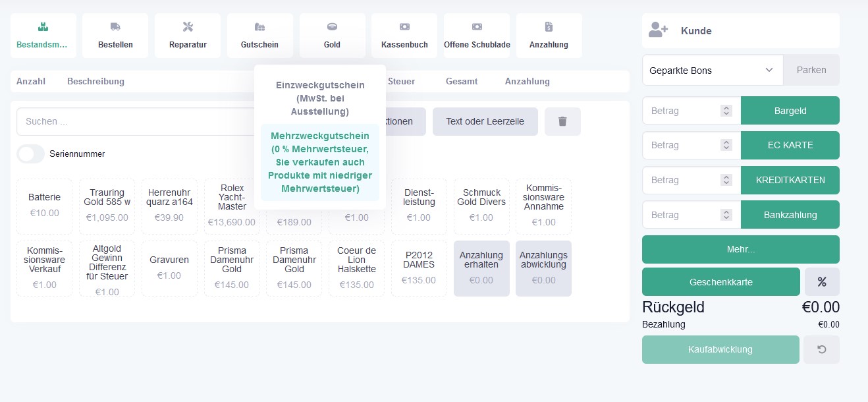868x402 pixels.
Task: Add customer via Kunde person icon
Action: tap(658, 30)
